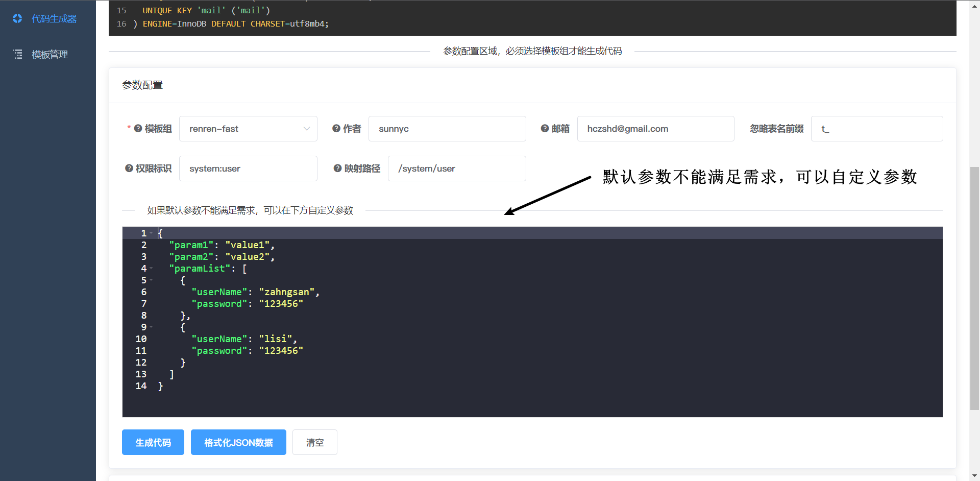Click the 权限标识 input system:user

point(248,169)
